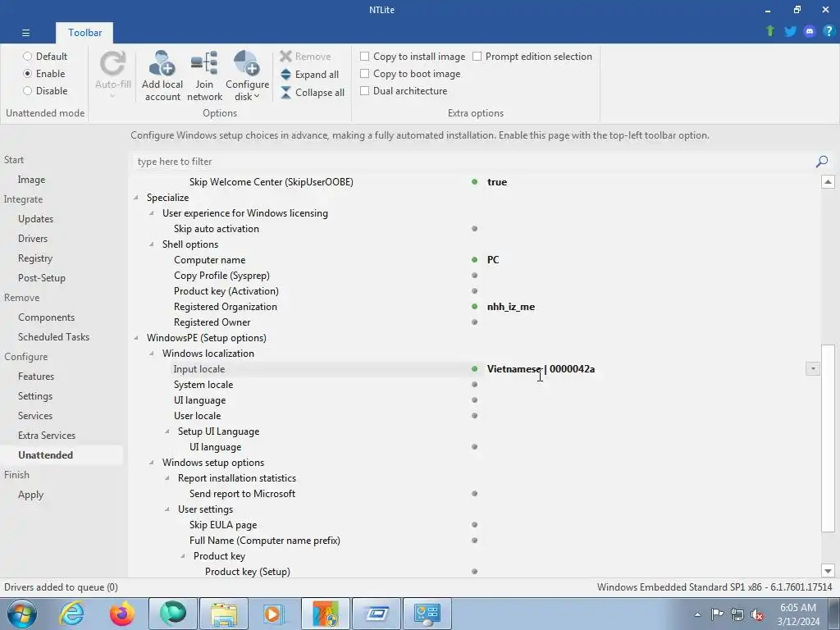Collapse the Specialize tree node
Image resolution: width=840 pixels, height=630 pixels.
point(136,198)
